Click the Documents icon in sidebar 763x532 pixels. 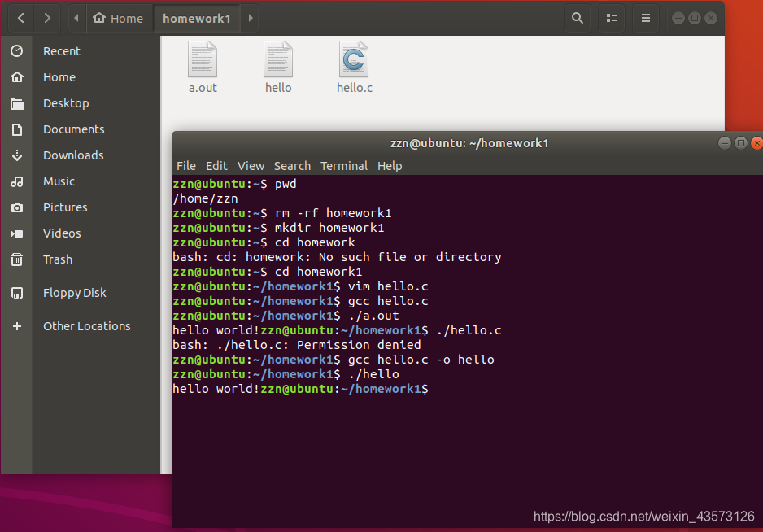(17, 129)
